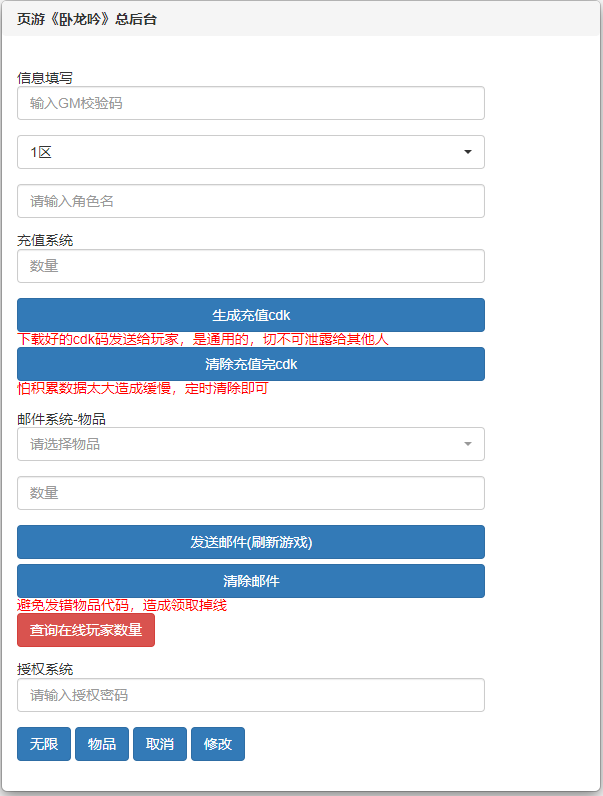Click the 修改 button
Screen dimensions: 603x796
pos(218,744)
